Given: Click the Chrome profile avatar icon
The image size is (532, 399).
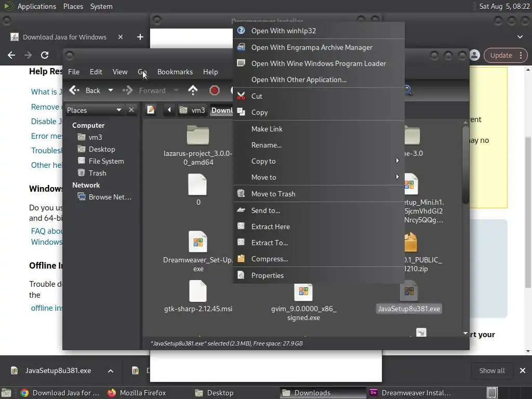Looking at the screenshot, I should 475,55.
